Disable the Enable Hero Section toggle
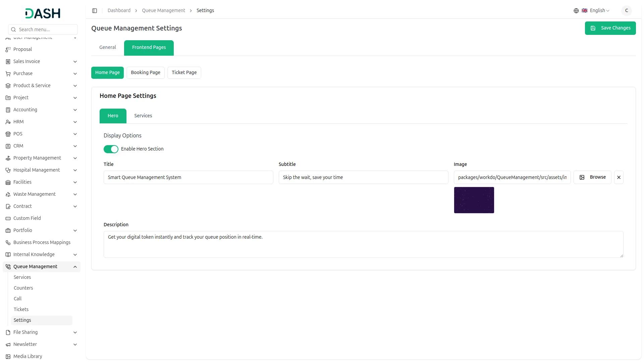Image resolution: width=644 pixels, height=362 pixels. coord(111,149)
